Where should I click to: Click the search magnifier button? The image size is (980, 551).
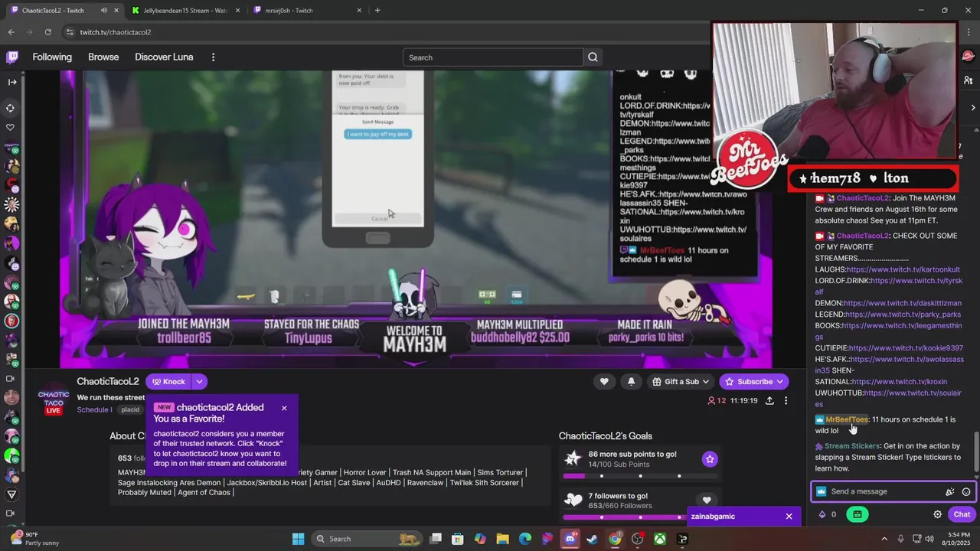[593, 57]
